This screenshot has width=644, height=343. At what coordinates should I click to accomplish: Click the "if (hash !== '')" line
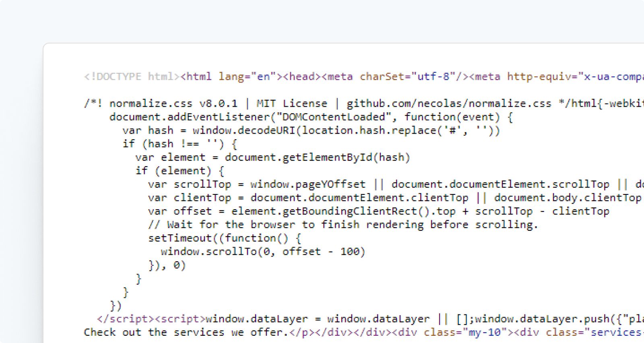[180, 144]
